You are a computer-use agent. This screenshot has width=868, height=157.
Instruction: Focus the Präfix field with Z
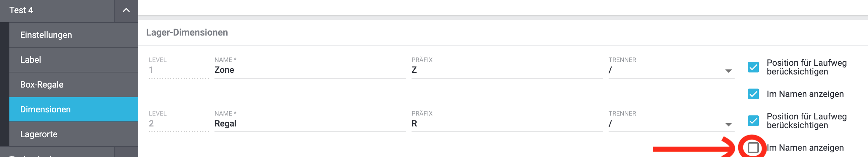506,70
